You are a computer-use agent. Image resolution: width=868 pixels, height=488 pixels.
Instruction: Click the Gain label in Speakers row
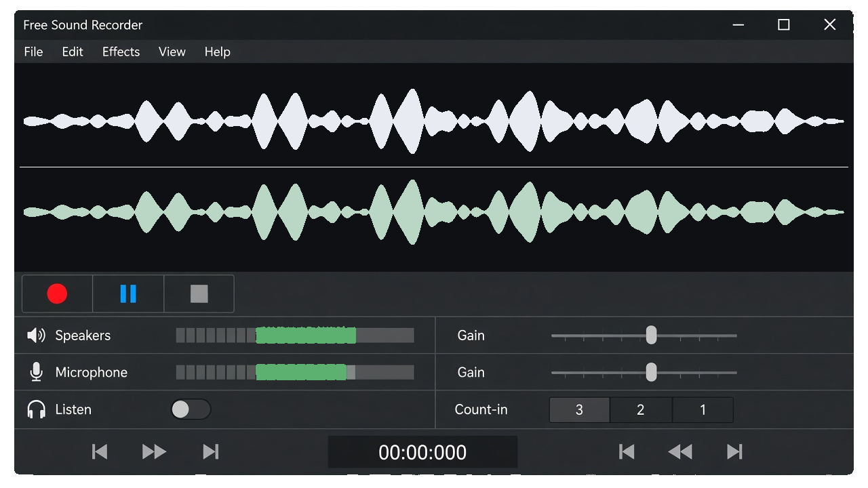click(x=471, y=335)
